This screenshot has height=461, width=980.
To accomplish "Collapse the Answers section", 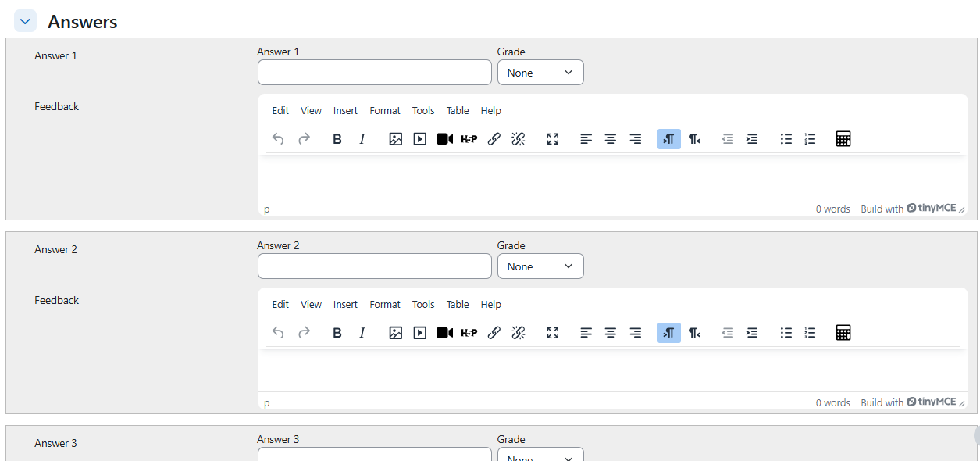I will [x=25, y=22].
